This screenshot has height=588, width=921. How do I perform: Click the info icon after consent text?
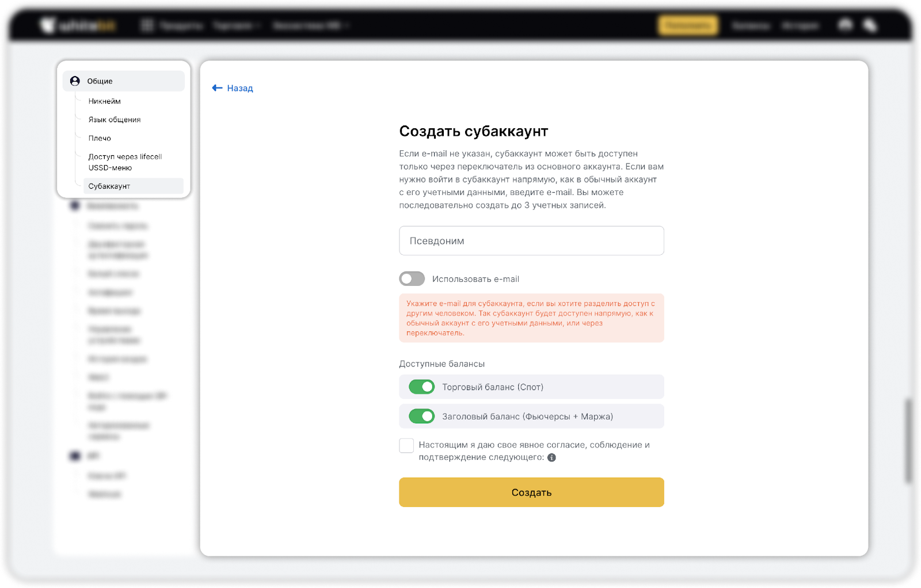551,458
